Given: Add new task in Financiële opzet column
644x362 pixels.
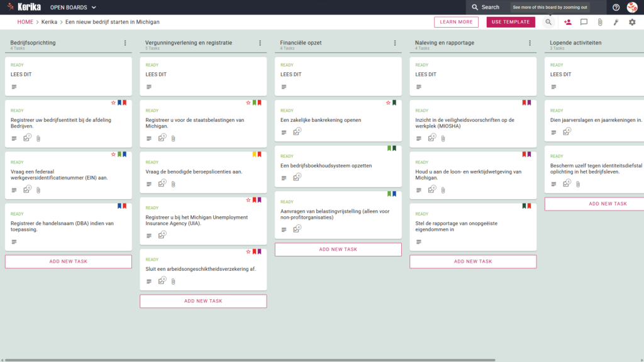Looking at the screenshot, I should 338,250.
